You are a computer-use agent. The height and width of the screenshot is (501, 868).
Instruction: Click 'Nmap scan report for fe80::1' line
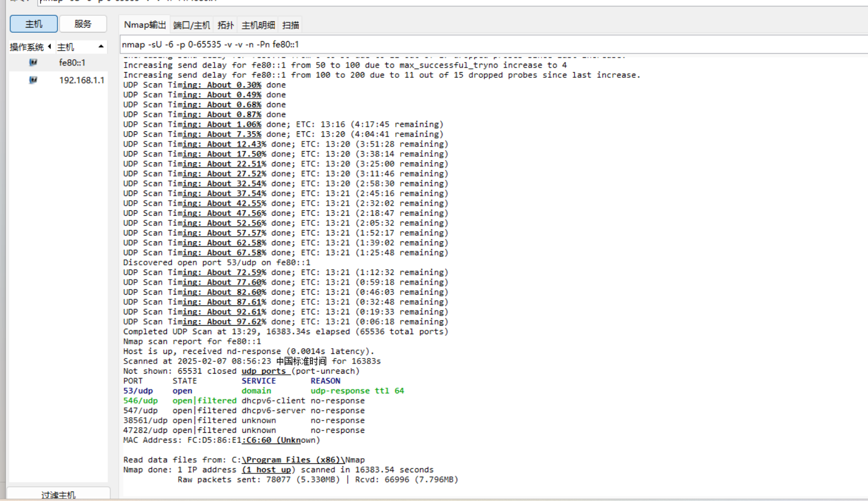tap(192, 342)
